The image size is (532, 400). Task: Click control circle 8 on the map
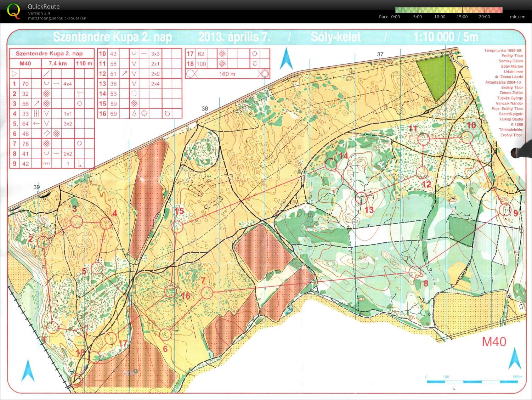tap(415, 272)
